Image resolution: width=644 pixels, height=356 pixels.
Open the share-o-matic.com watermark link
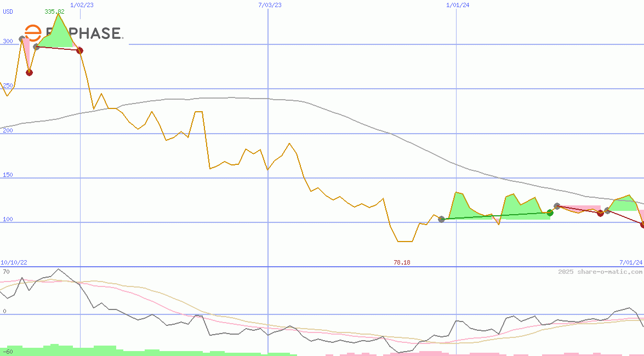(x=600, y=272)
